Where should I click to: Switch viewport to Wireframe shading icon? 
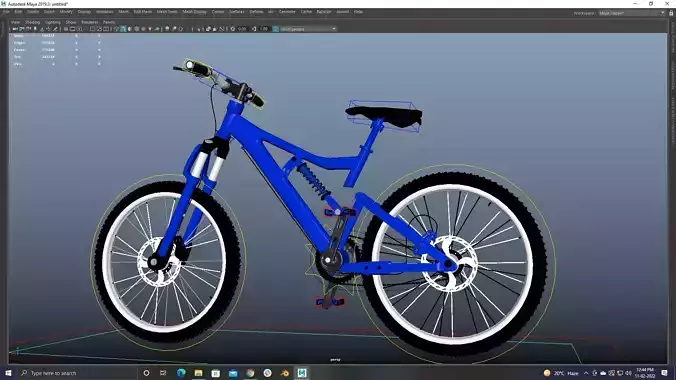(x=116, y=29)
